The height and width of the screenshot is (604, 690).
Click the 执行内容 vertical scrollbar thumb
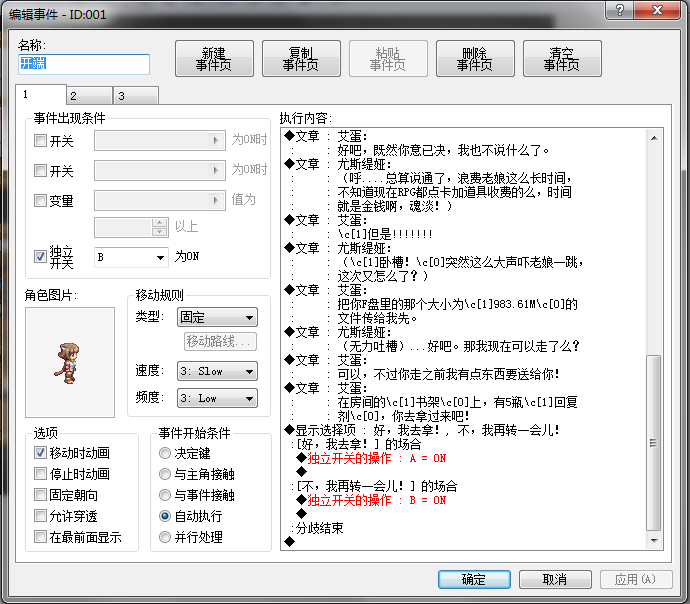[654, 443]
